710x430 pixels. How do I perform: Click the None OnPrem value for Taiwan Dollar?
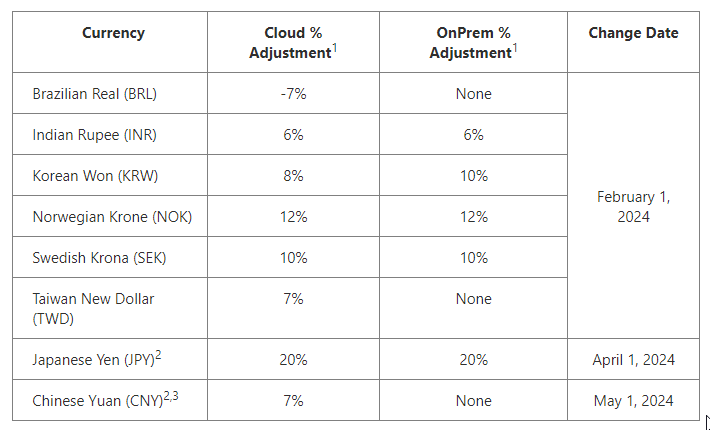(473, 299)
